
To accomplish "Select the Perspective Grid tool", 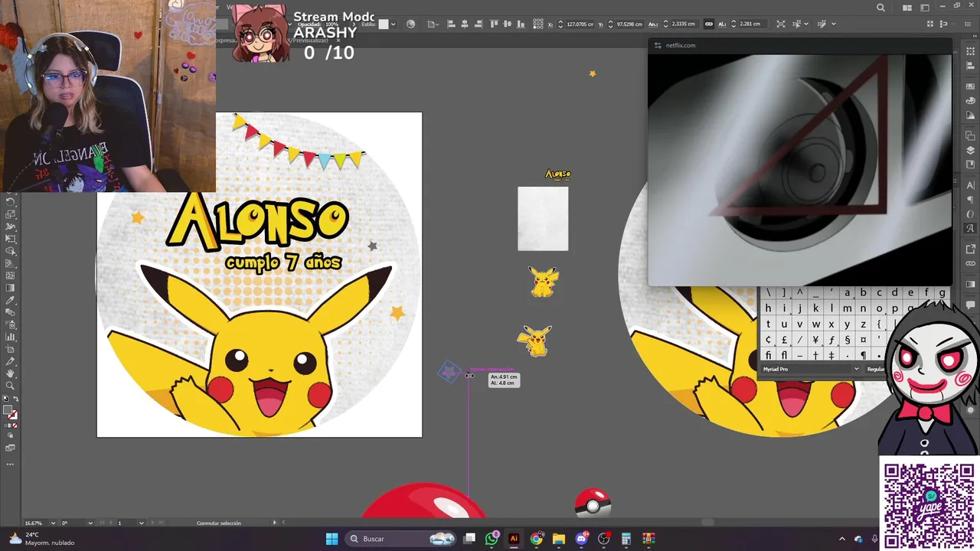I will coord(11,263).
